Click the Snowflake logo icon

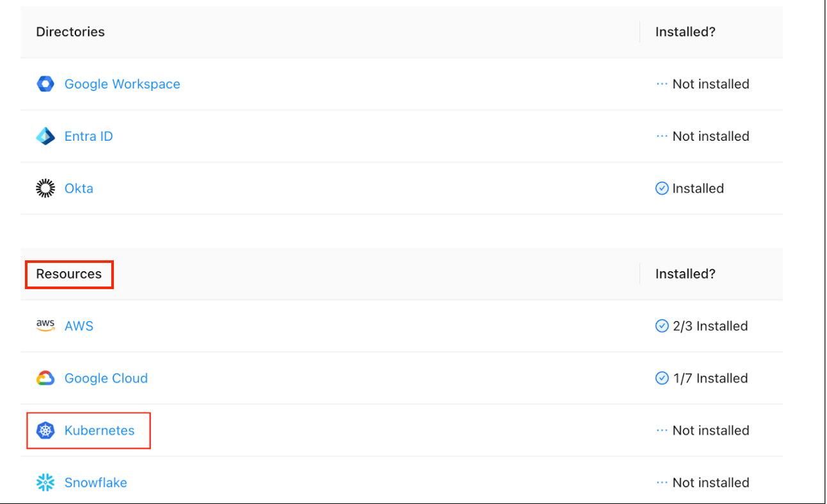[45, 483]
